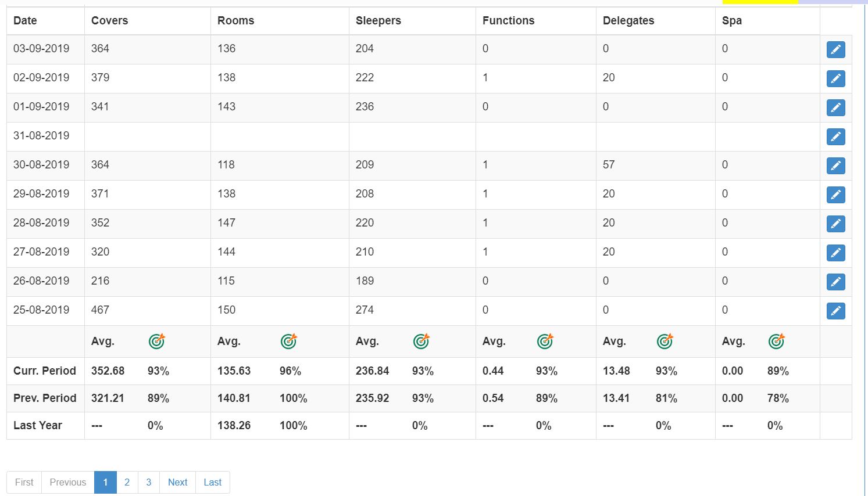Go to page 3
Image resolution: width=868 pixels, height=496 pixels.
[149, 482]
